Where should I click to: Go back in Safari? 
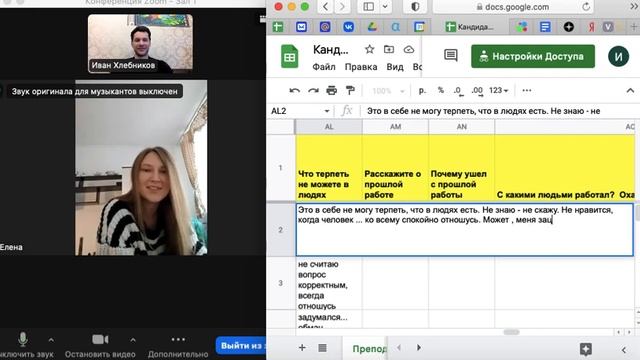pos(325,7)
